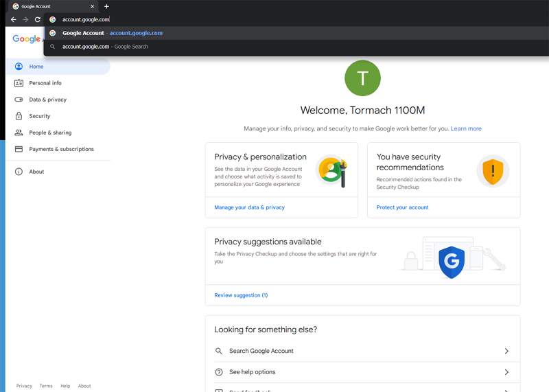Click Protect your account link
The height and width of the screenshot is (392, 549).
[x=402, y=207]
